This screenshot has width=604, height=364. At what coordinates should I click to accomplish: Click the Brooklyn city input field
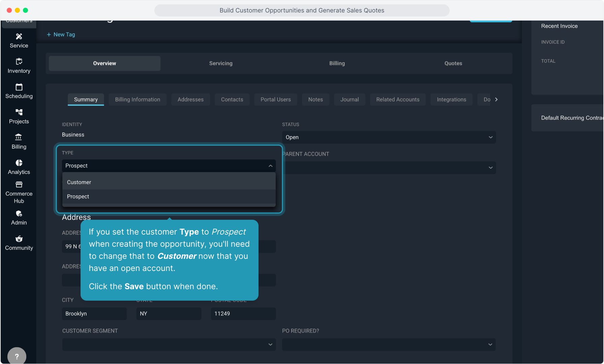[94, 313]
